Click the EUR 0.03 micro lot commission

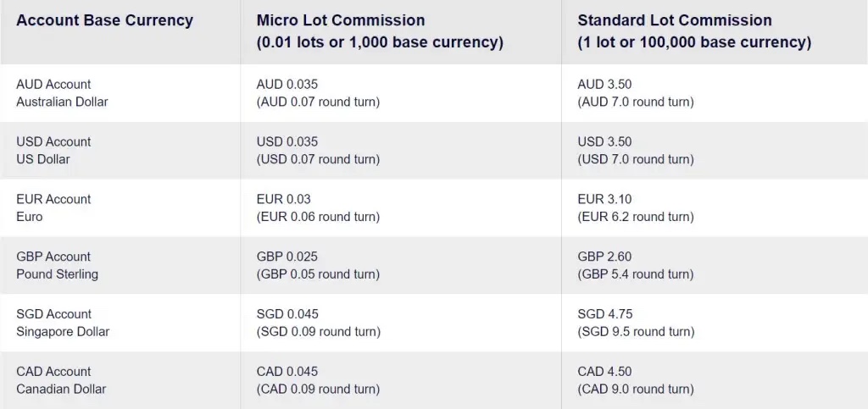tap(284, 199)
